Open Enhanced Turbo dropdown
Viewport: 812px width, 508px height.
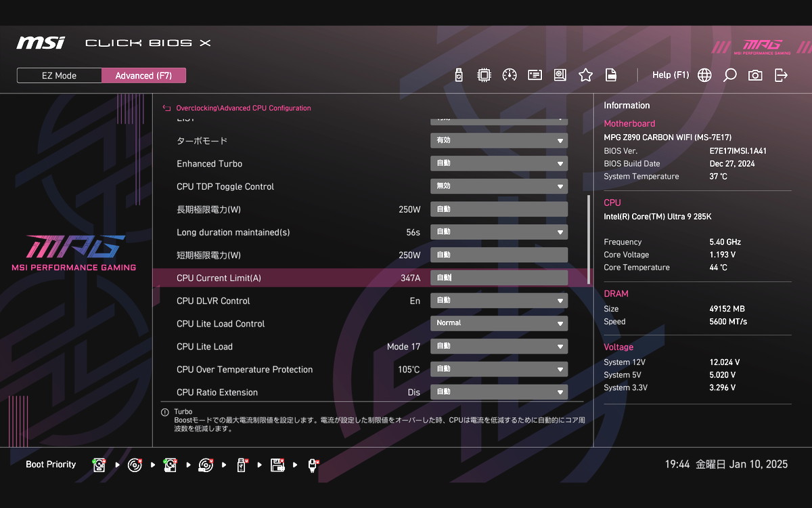pyautogui.click(x=499, y=164)
